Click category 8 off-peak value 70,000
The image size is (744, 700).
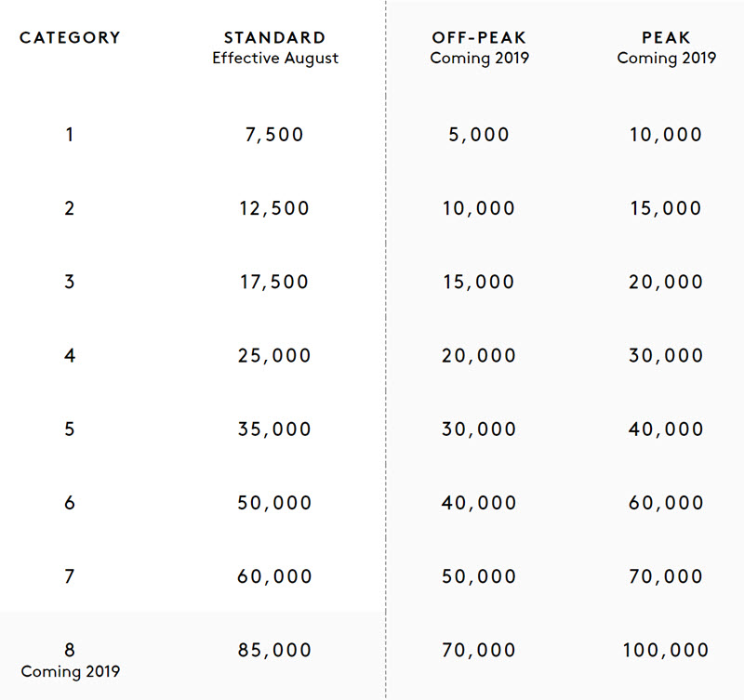point(479,650)
